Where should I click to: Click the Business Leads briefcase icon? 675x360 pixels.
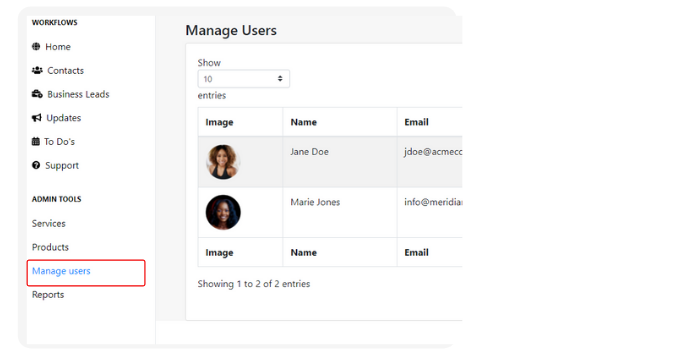[x=37, y=94]
